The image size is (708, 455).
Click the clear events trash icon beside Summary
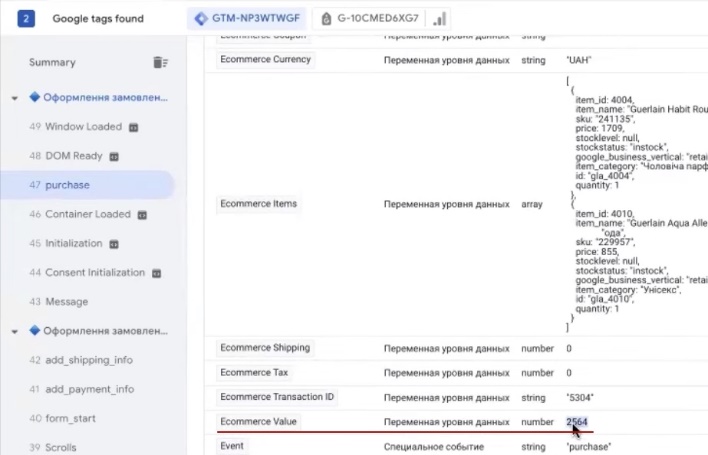pyautogui.click(x=160, y=62)
